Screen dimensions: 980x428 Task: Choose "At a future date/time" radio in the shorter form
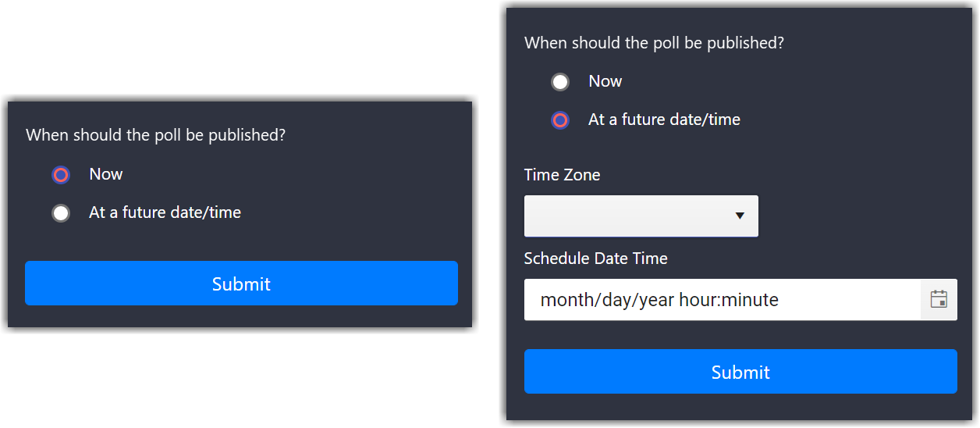point(61,213)
